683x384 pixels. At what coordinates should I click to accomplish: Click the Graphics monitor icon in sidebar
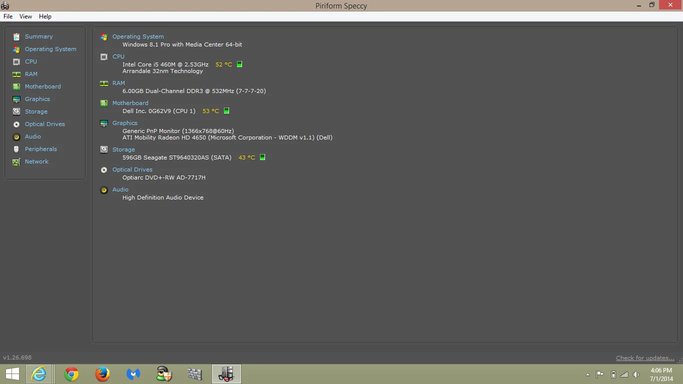pos(16,99)
